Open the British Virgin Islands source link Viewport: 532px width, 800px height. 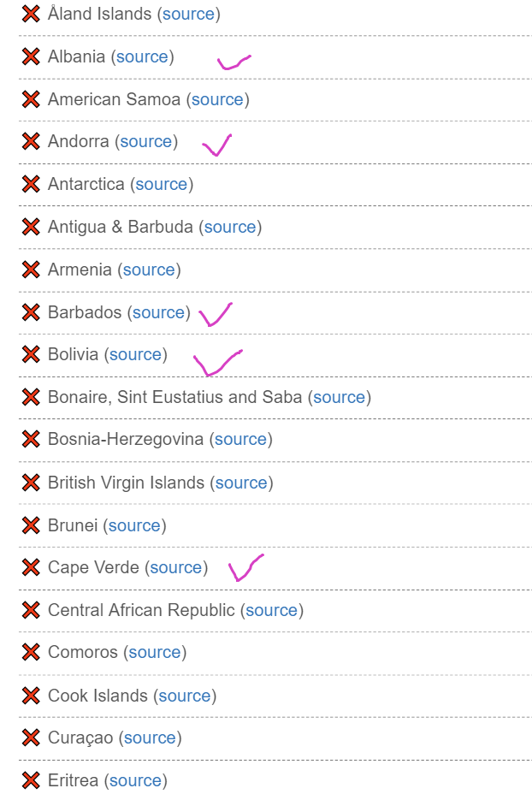(241, 483)
